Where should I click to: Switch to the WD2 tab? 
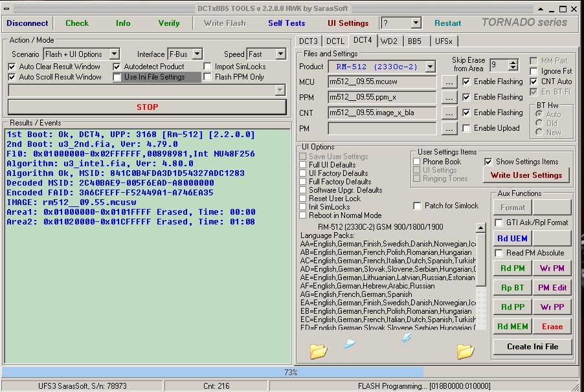click(x=389, y=41)
